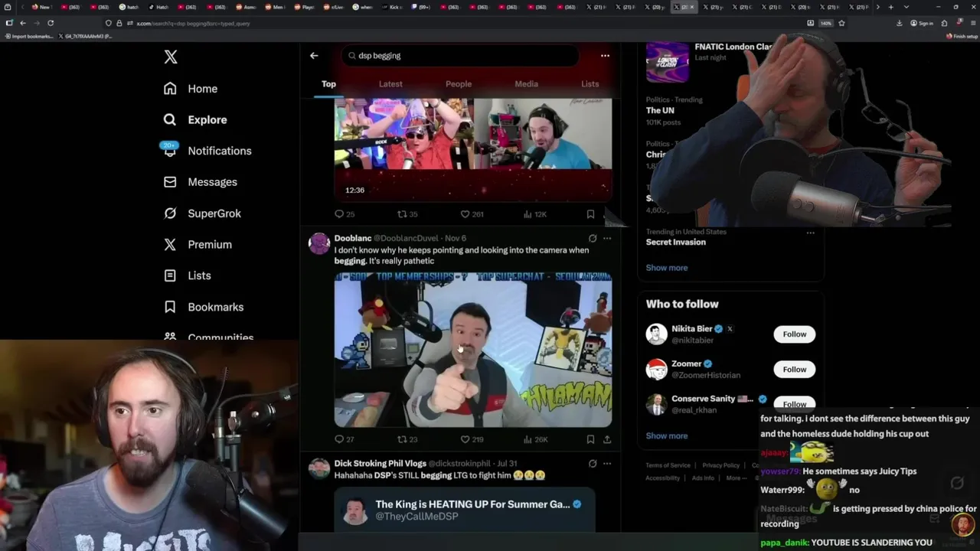Open Notifications in the X sidebar

207,151
